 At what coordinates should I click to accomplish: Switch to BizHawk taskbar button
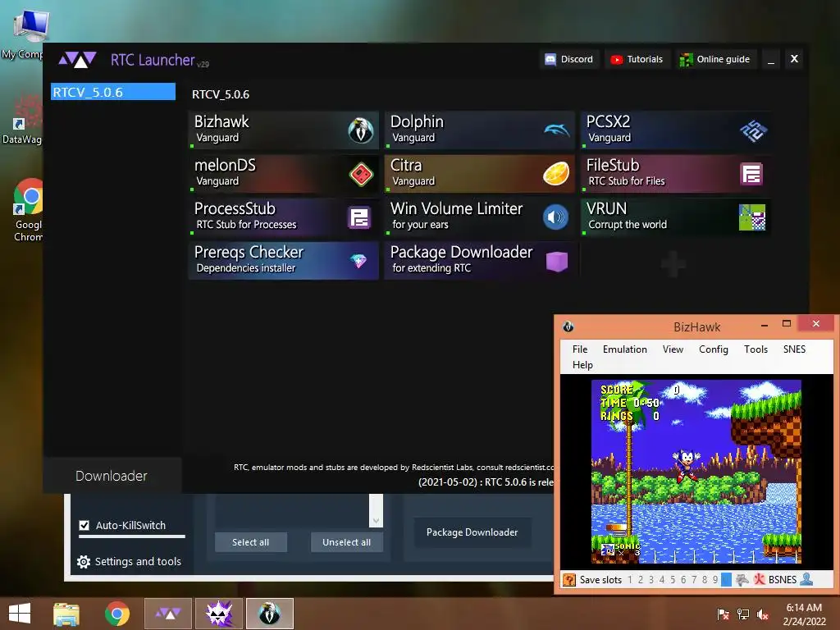tap(270, 614)
